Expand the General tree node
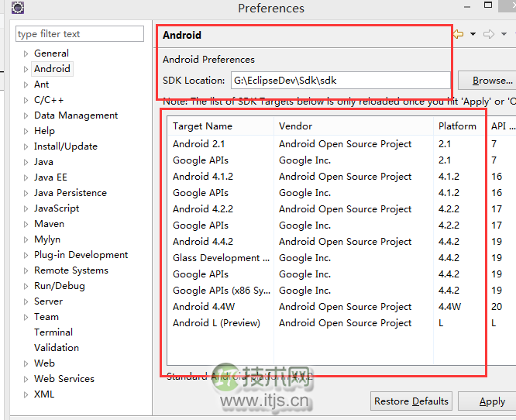 tap(26, 53)
